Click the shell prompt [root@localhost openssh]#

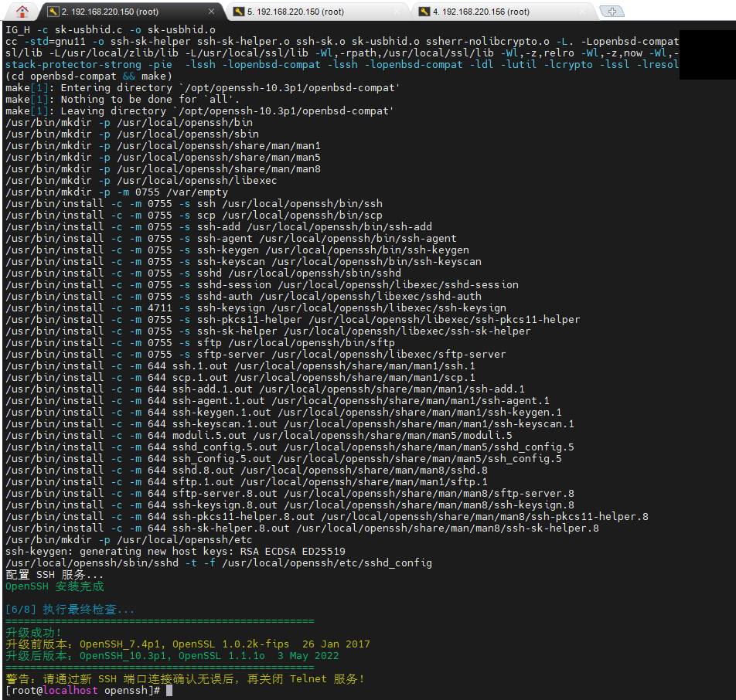click(83, 690)
